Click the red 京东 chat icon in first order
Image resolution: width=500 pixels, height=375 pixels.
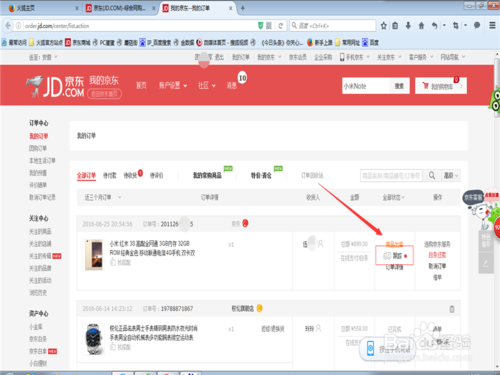click(x=245, y=223)
